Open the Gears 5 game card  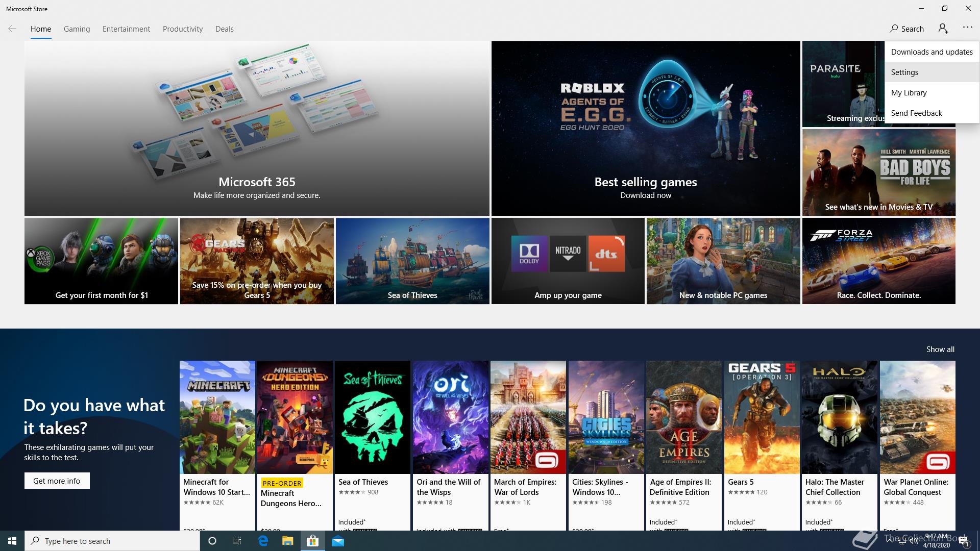pyautogui.click(x=762, y=445)
